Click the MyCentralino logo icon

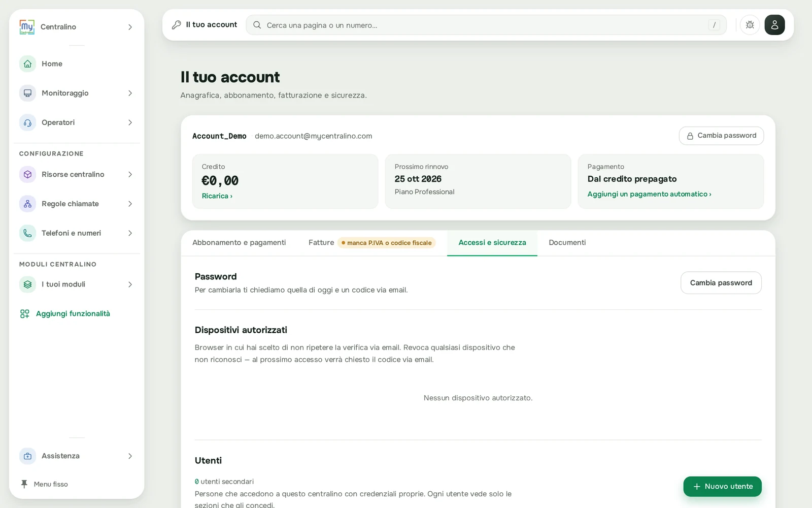pyautogui.click(x=27, y=27)
